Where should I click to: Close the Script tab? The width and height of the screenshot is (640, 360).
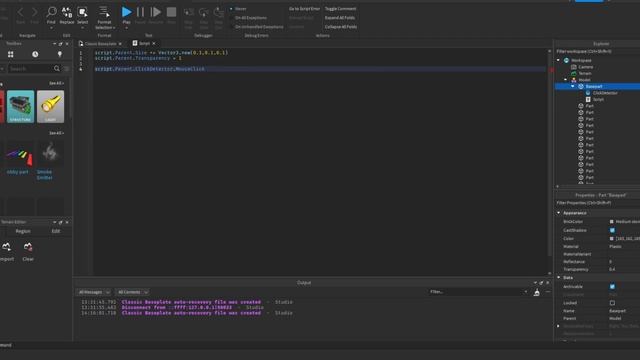tap(154, 43)
